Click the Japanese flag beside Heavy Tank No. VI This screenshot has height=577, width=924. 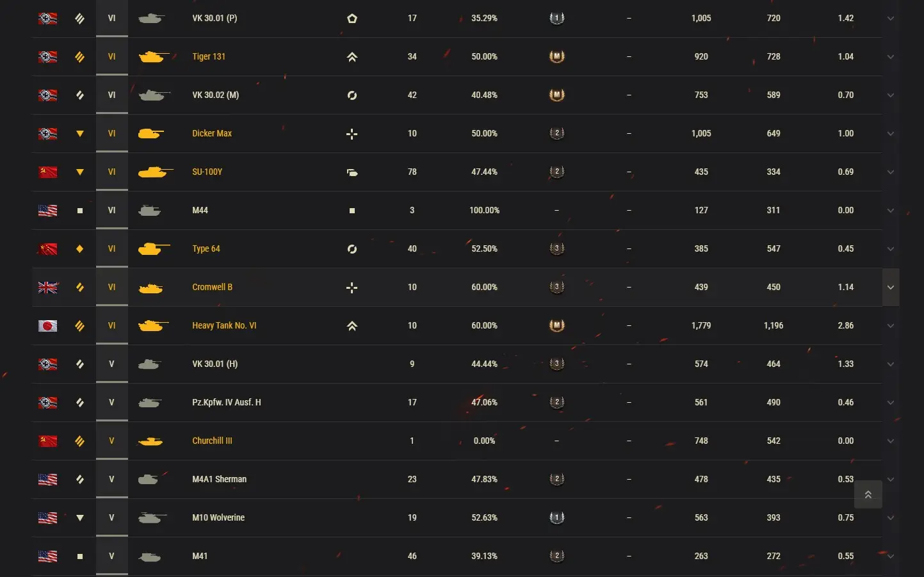47,325
